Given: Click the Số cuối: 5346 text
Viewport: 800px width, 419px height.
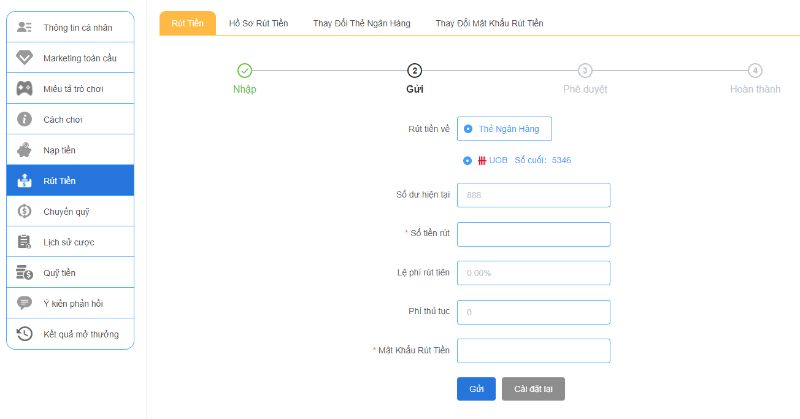Looking at the screenshot, I should pyautogui.click(x=543, y=160).
